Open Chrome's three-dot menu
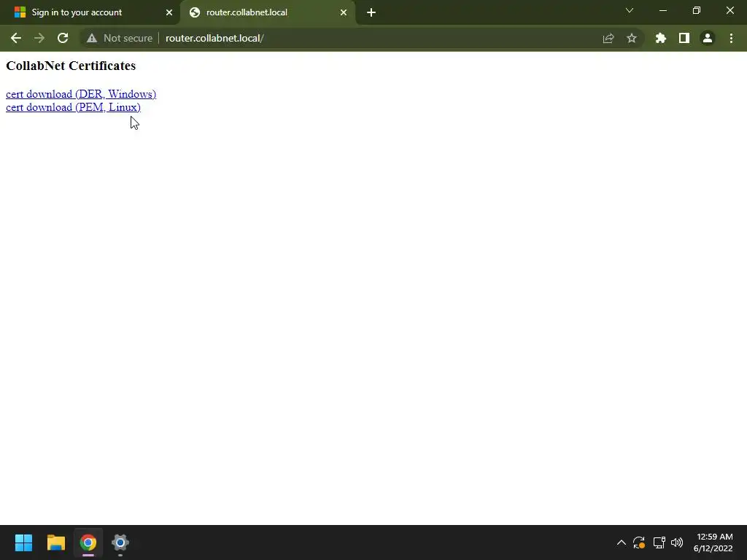Image resolution: width=747 pixels, height=560 pixels. [x=731, y=38]
